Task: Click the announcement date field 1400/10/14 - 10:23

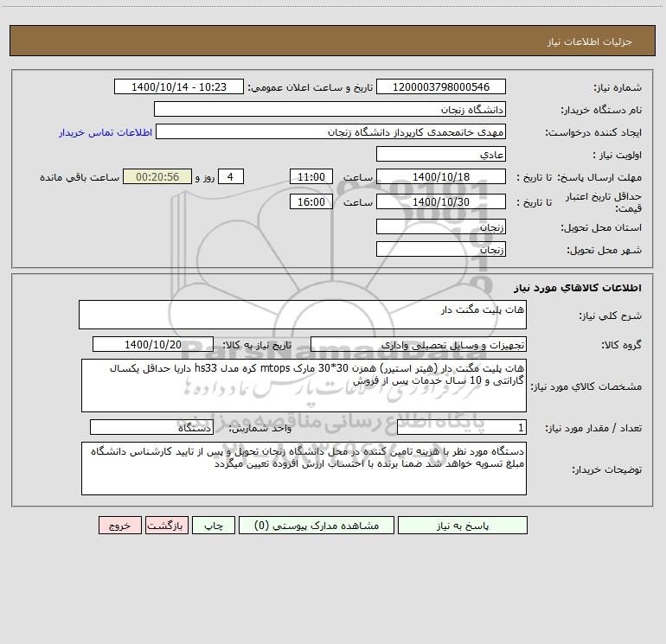Action: click(x=179, y=86)
